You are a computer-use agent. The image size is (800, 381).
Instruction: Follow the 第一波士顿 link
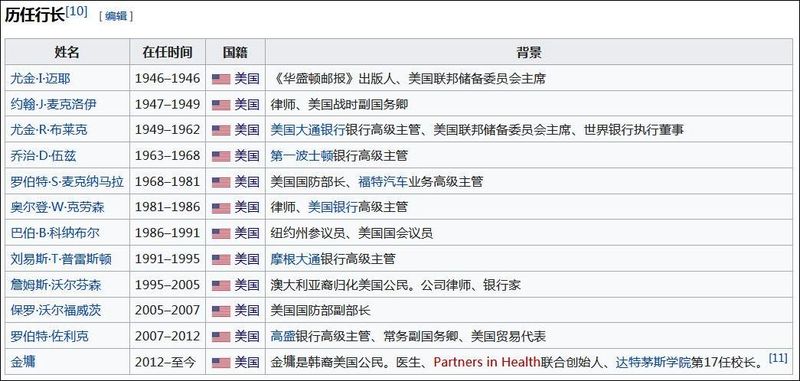click(x=302, y=156)
